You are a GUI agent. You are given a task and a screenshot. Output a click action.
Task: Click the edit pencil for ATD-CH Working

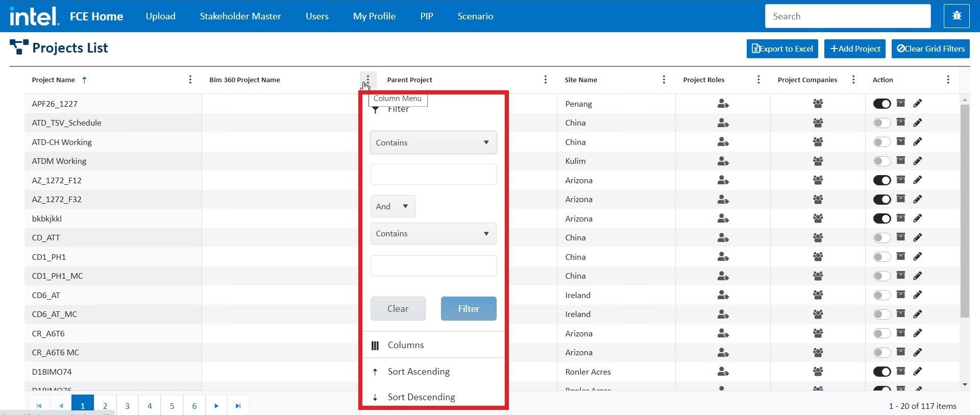pyautogui.click(x=917, y=142)
